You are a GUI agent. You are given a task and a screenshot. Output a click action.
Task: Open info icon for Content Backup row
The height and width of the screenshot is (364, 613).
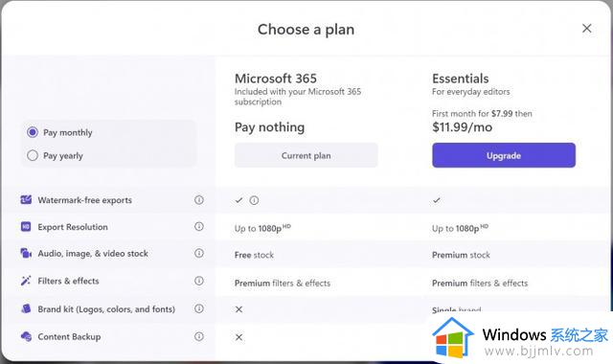click(x=199, y=336)
